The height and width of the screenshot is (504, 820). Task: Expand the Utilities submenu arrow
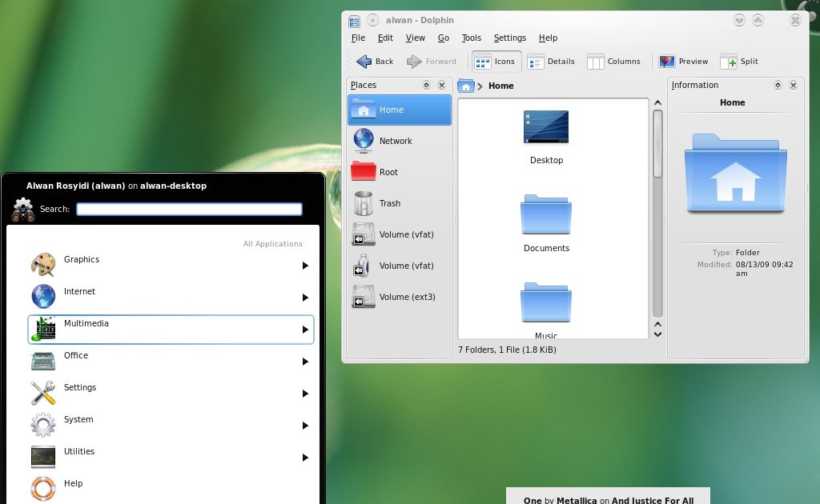tap(305, 458)
